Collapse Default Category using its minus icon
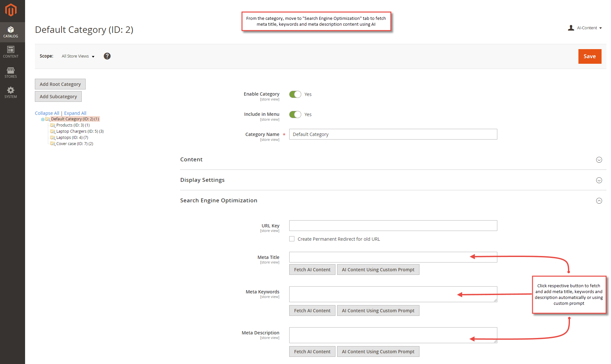Screen dimensions: 611x364 pyautogui.click(x=42, y=119)
